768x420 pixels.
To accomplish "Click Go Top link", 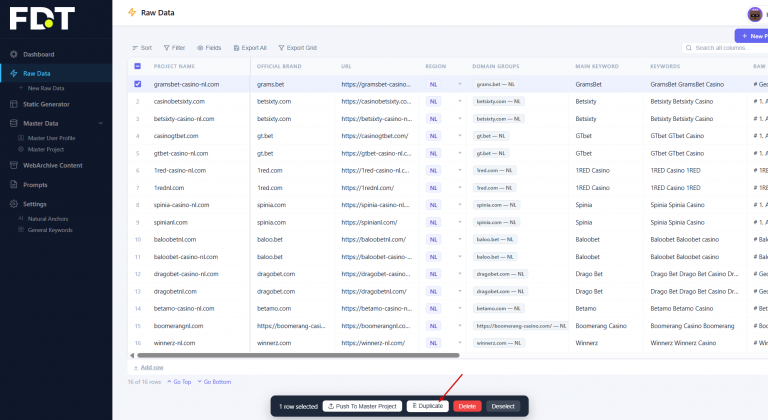I will 179,382.
